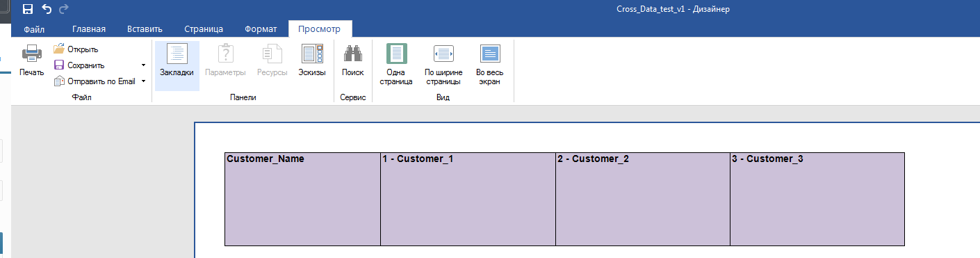Toggle the Эскизы thumbnails panel
This screenshot has width=980, height=258.
[x=312, y=61]
